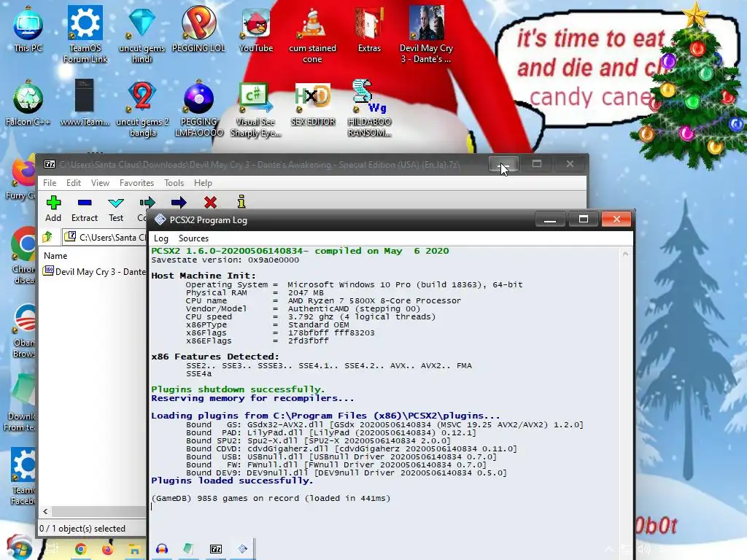
Task: Click the Chrome icon in the taskbar
Action: 80,549
